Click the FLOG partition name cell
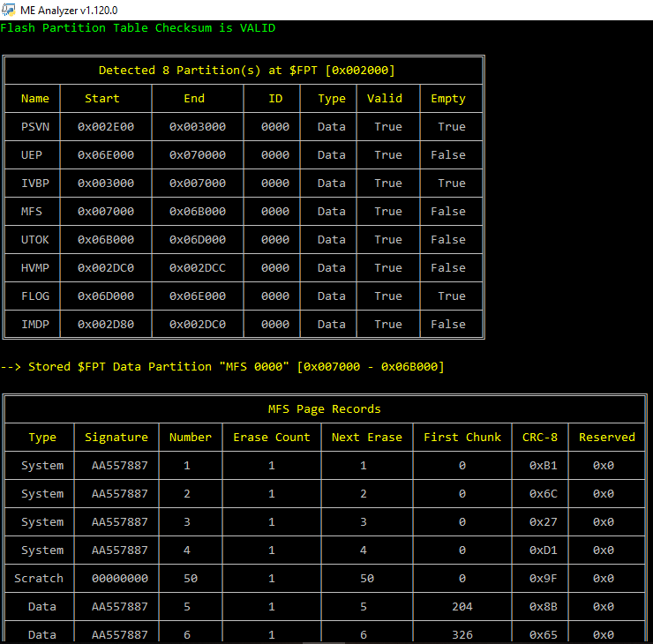 [x=35, y=296]
